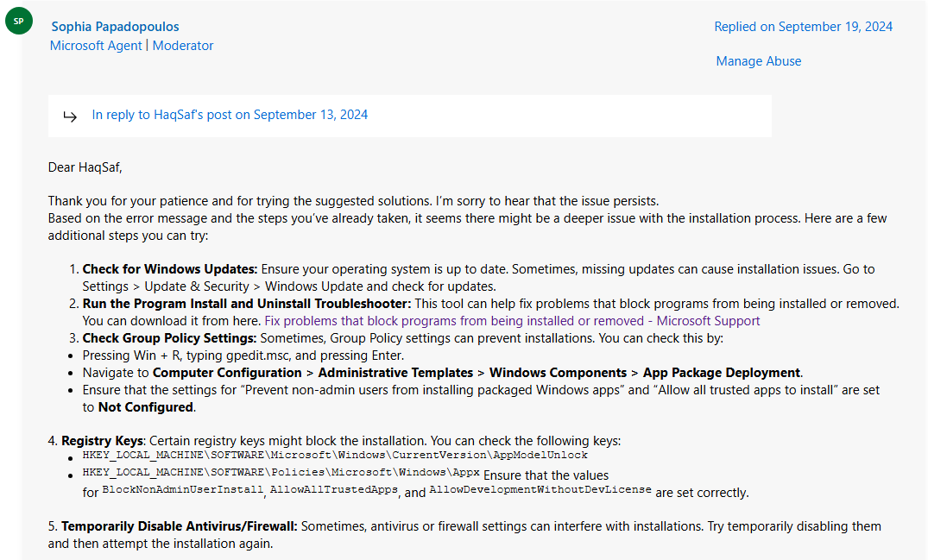Click App Package Deployment text
928x560 pixels.
pos(722,373)
